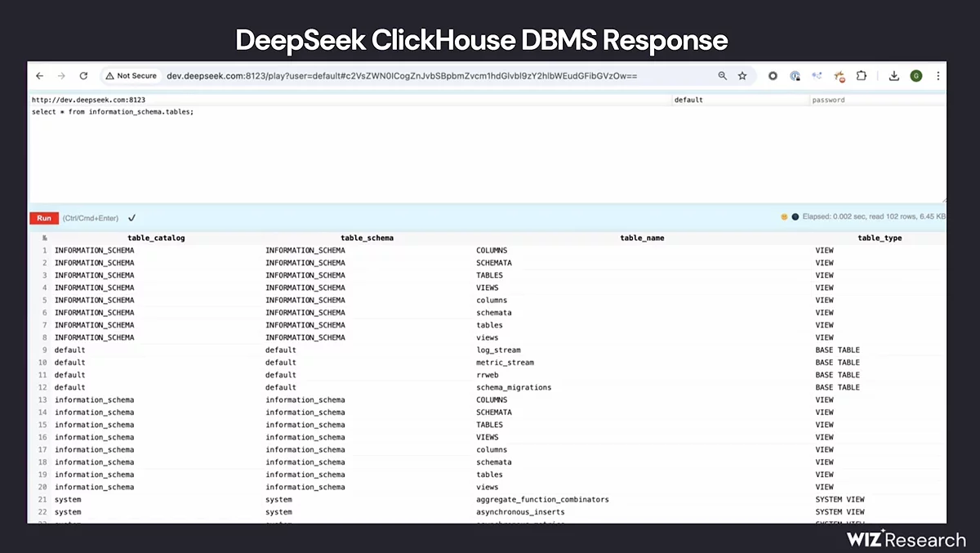Click the green G profile avatar
This screenshot has width=980, height=553.
pyautogui.click(x=915, y=76)
